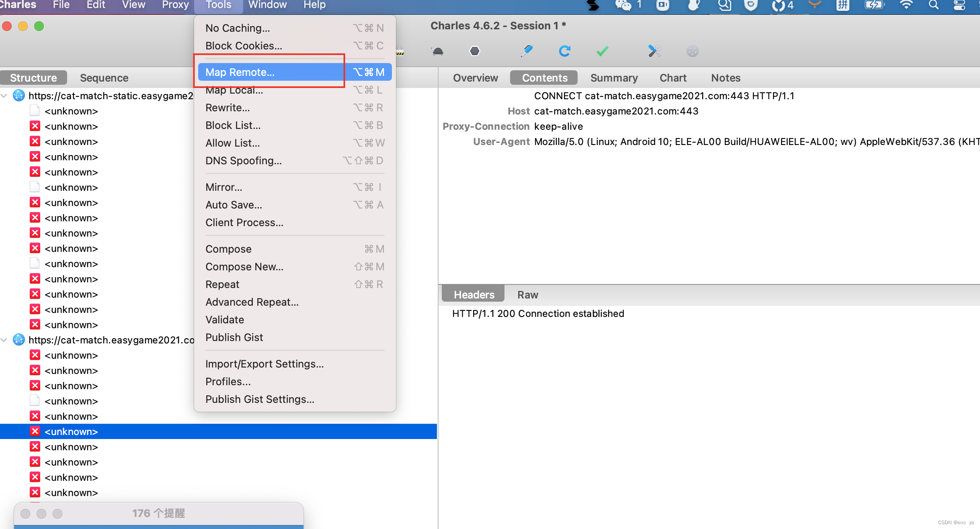Open the Edit menu in menu bar
980x529 pixels.
coord(96,5)
